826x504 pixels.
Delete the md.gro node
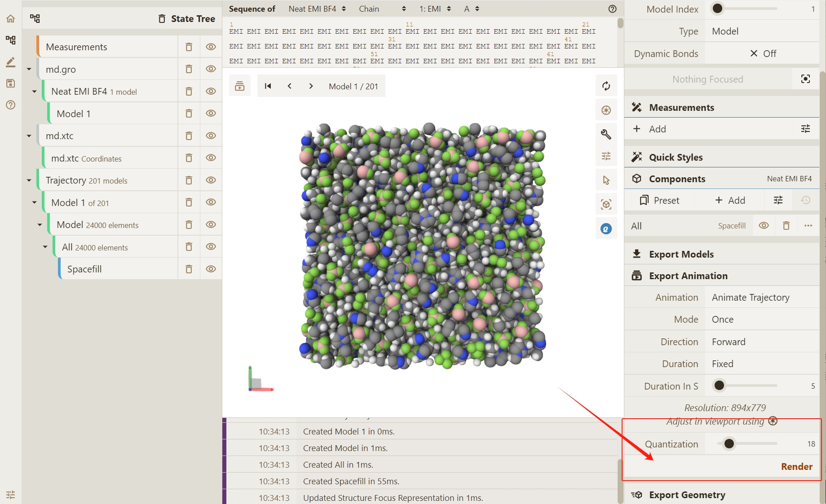coord(189,69)
